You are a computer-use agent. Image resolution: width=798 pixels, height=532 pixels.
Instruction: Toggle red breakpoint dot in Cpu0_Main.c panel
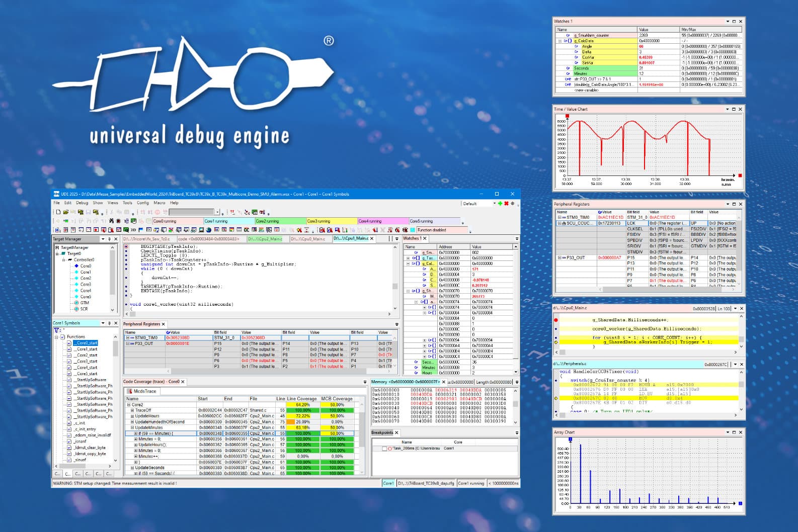[556, 320]
